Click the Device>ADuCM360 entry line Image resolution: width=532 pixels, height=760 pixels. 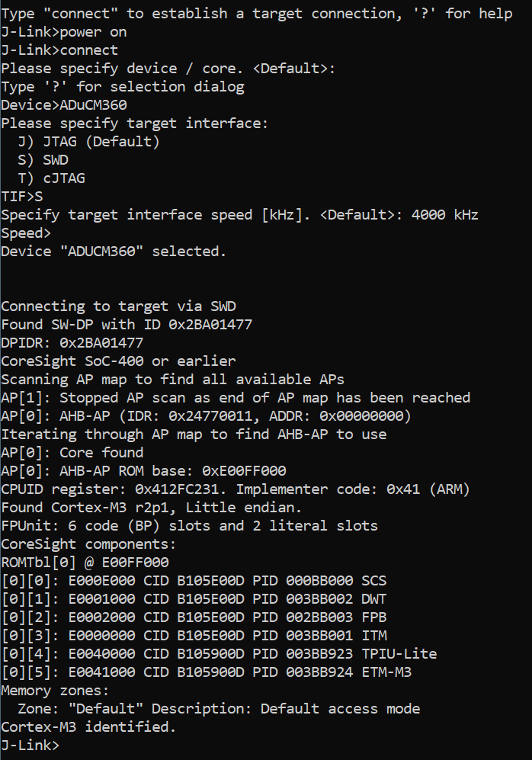[x=64, y=105]
